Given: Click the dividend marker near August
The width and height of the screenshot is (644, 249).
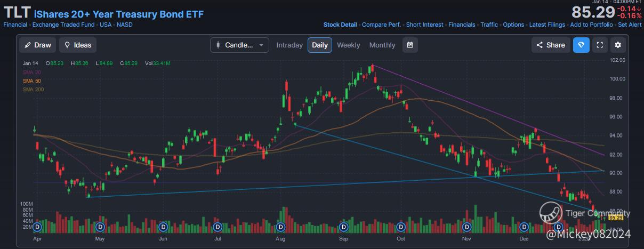Looking at the screenshot, I should tap(280, 227).
